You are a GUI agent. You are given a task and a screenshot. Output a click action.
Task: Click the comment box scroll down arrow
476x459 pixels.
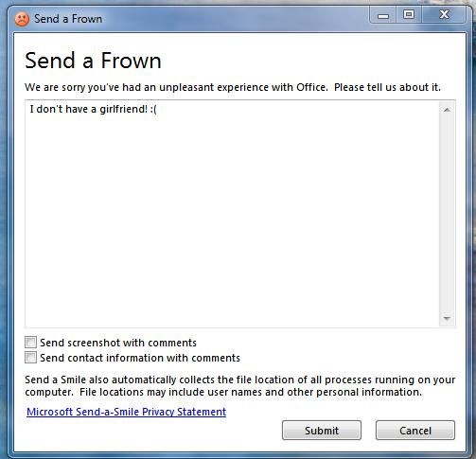pyautogui.click(x=447, y=319)
